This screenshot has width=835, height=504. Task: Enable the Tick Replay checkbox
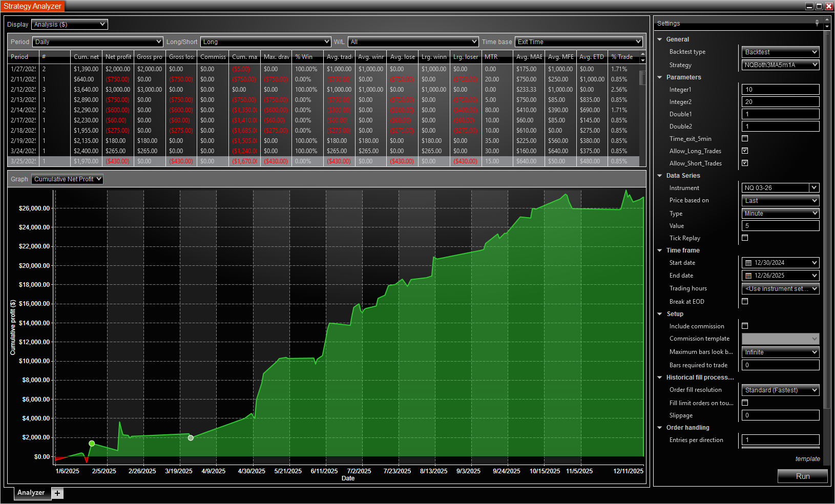745,238
